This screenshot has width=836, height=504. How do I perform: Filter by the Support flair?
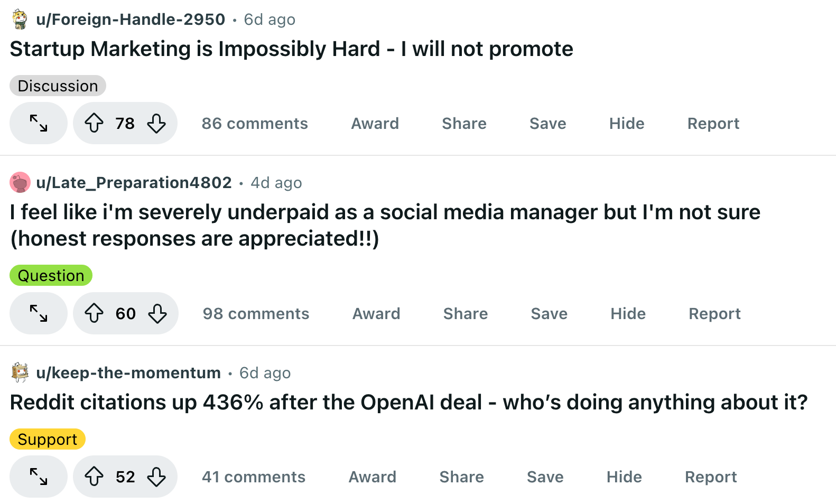47,439
